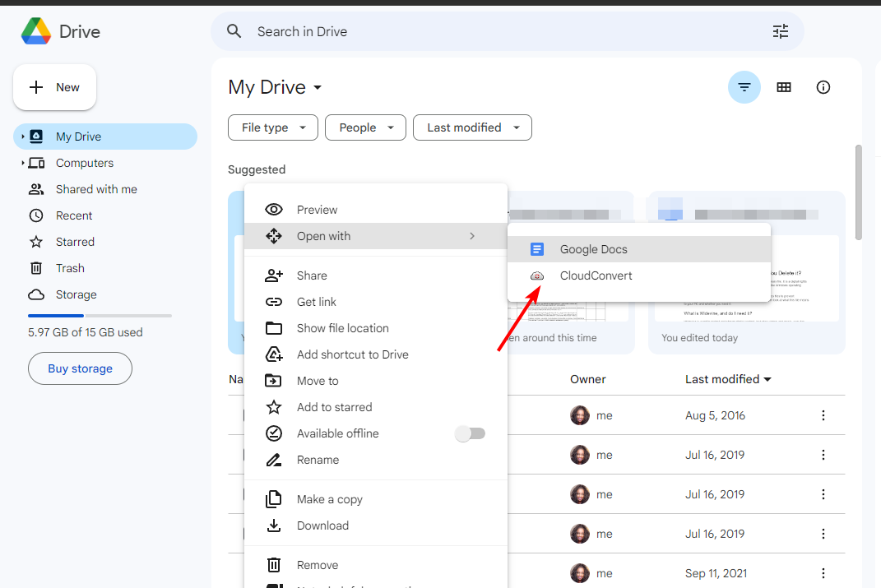This screenshot has width=881, height=588.
Task: Click the file list vertical scrollbar
Action: pos(858,192)
